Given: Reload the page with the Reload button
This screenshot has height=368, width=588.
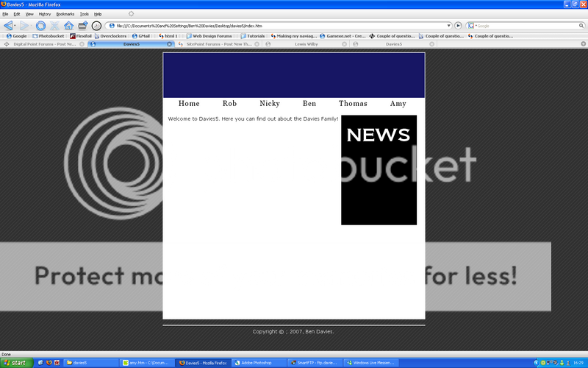Looking at the screenshot, I should (x=40, y=26).
